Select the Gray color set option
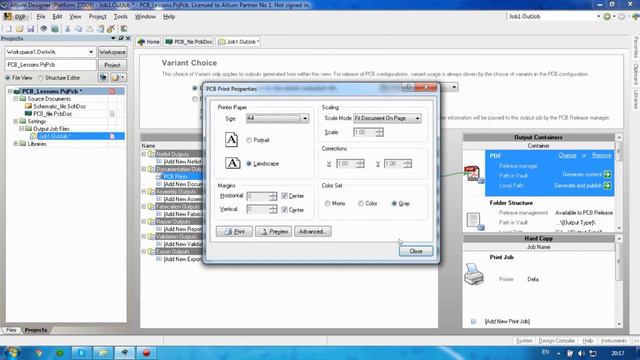Screen dimensions: 640x360 [x=394, y=203]
